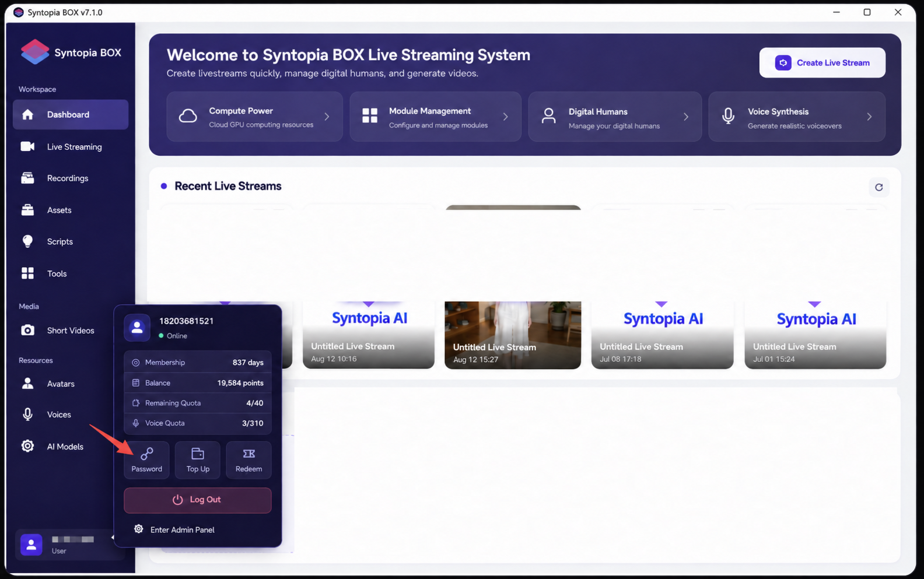Expand the Module Management card chevron

(x=505, y=117)
